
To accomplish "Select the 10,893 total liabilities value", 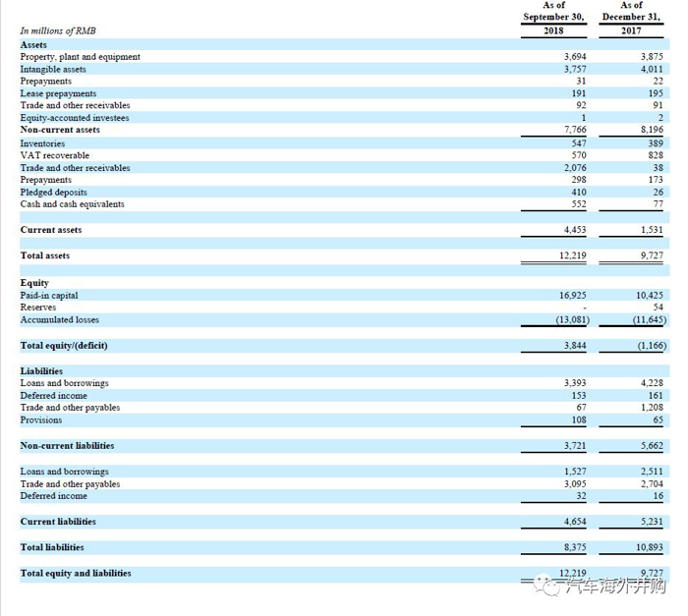I will click(x=650, y=547).
